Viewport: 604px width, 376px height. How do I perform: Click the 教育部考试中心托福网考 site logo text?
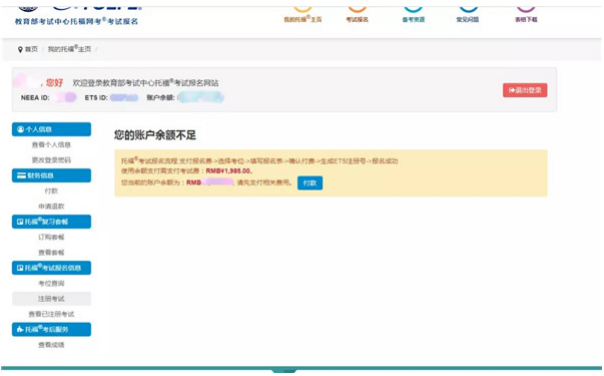(x=76, y=21)
